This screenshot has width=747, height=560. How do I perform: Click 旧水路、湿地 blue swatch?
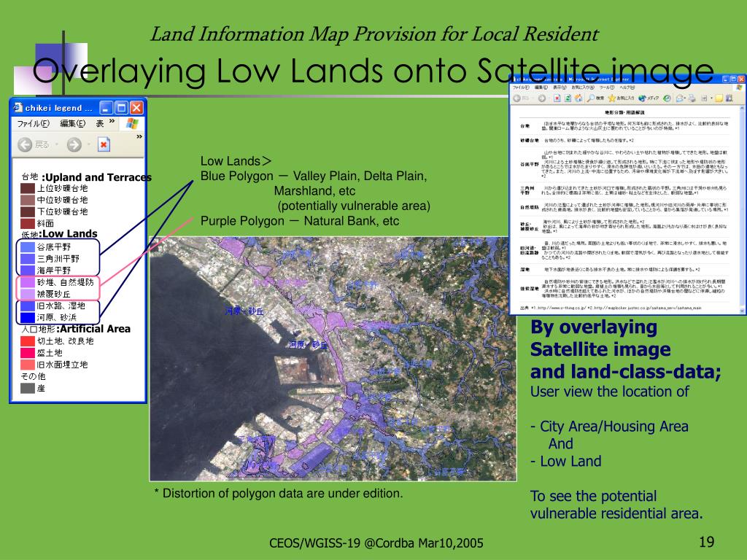point(28,306)
